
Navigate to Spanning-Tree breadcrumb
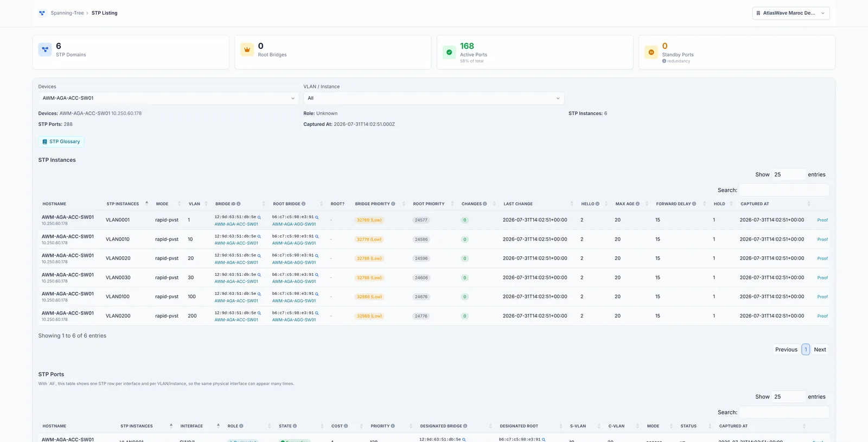[67, 13]
